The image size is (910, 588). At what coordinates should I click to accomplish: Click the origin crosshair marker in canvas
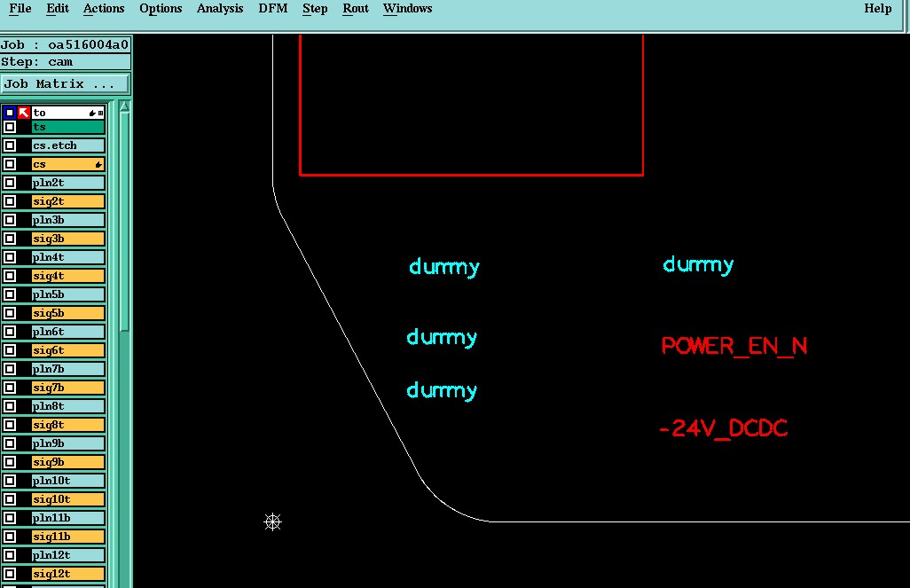(272, 521)
